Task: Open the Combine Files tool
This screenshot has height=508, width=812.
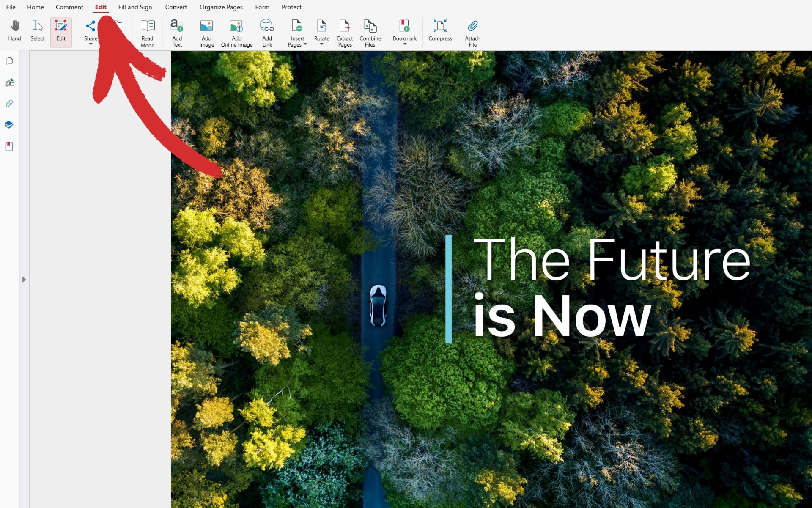Action: (370, 32)
